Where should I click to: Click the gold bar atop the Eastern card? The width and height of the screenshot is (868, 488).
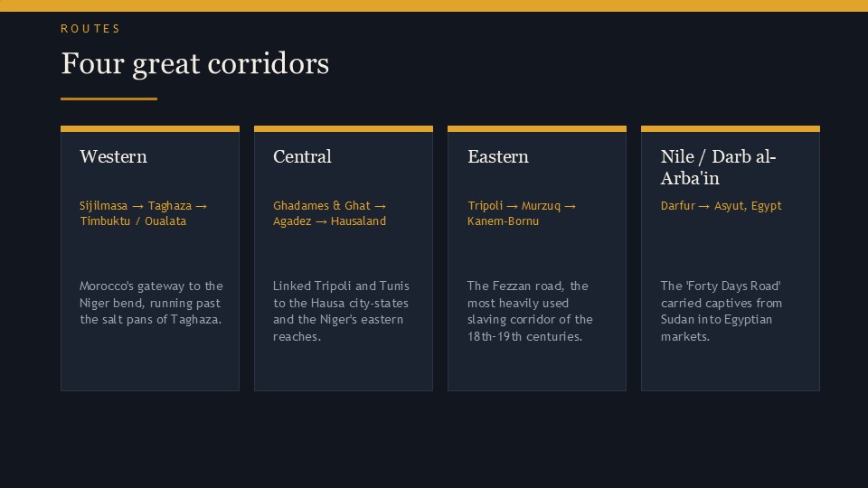tap(537, 129)
